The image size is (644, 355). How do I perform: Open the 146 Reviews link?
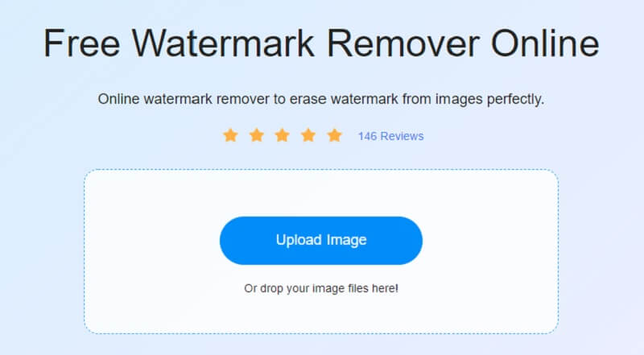click(390, 136)
